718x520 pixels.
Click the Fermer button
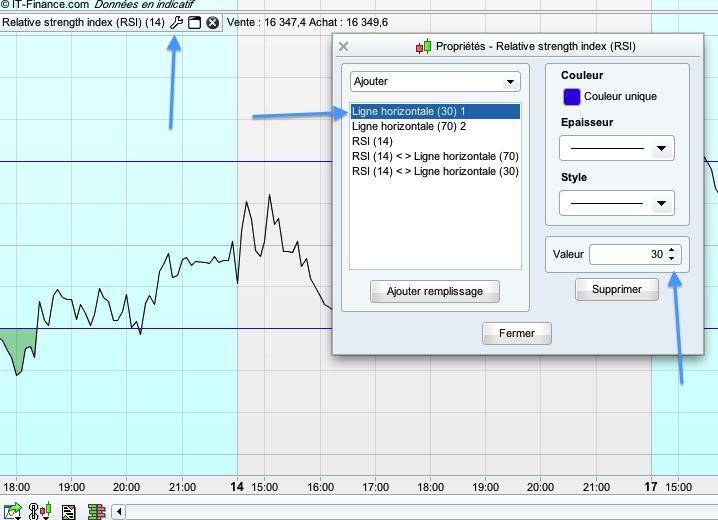[517, 333]
